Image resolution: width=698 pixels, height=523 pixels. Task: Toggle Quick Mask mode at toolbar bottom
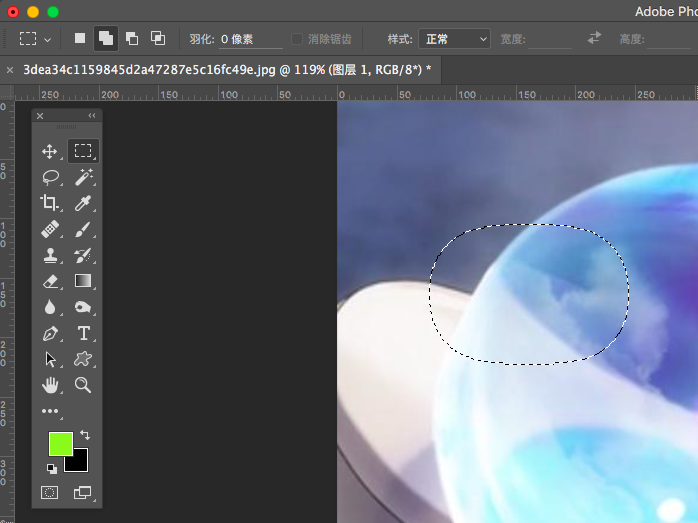coord(49,492)
